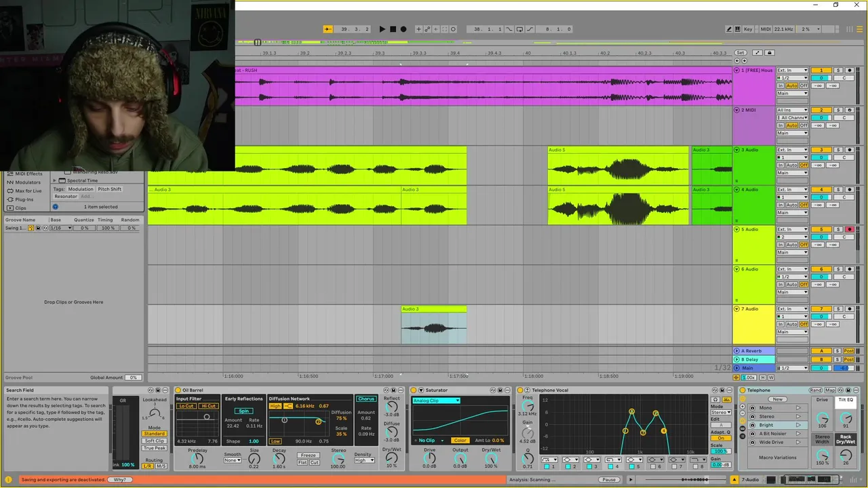Fold the 3 Audio track header
The image size is (868, 488).
[x=737, y=150]
